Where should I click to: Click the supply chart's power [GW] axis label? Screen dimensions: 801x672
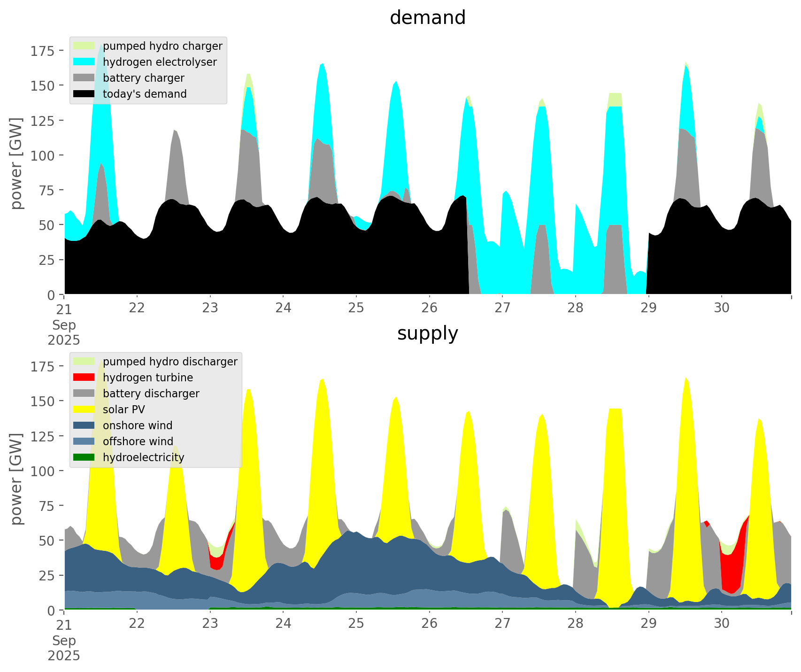(16, 479)
